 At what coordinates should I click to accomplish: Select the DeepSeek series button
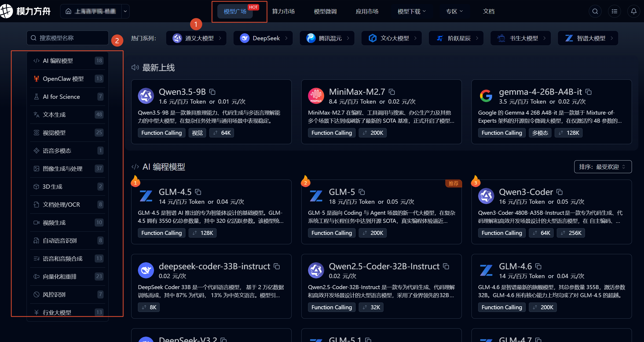(x=263, y=38)
